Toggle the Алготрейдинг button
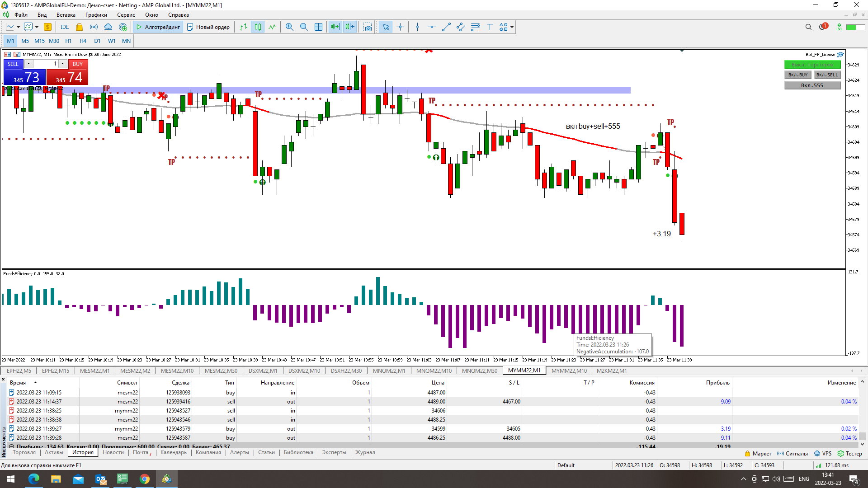868x488 pixels. [x=158, y=27]
